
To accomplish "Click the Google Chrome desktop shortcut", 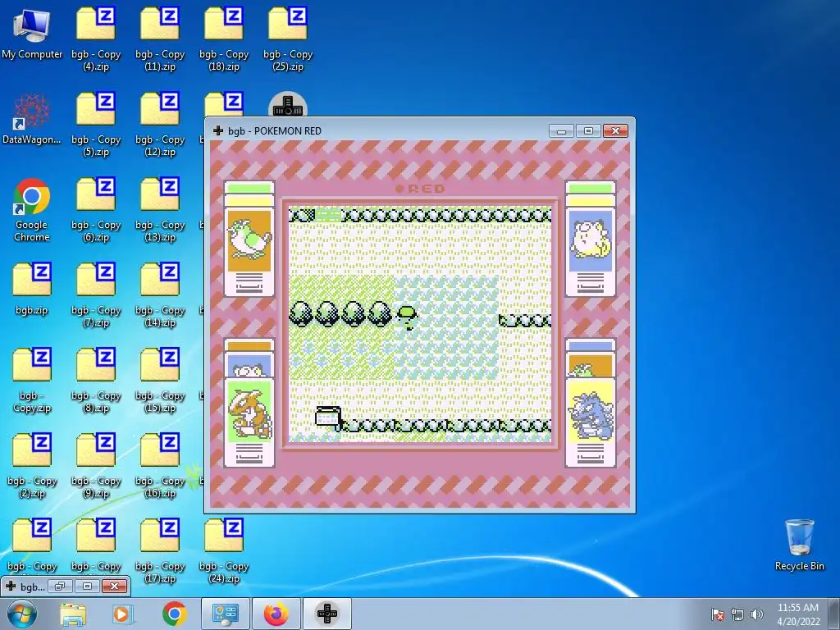I will tap(32, 210).
